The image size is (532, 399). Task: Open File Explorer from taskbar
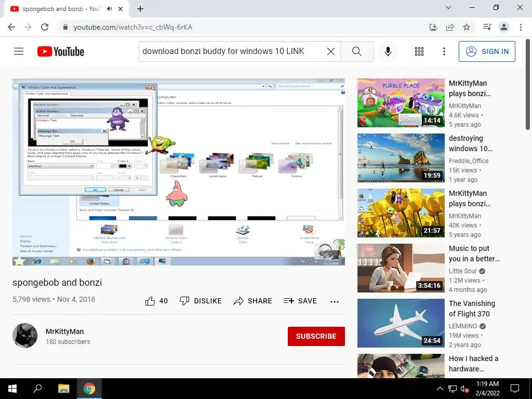click(x=63, y=389)
